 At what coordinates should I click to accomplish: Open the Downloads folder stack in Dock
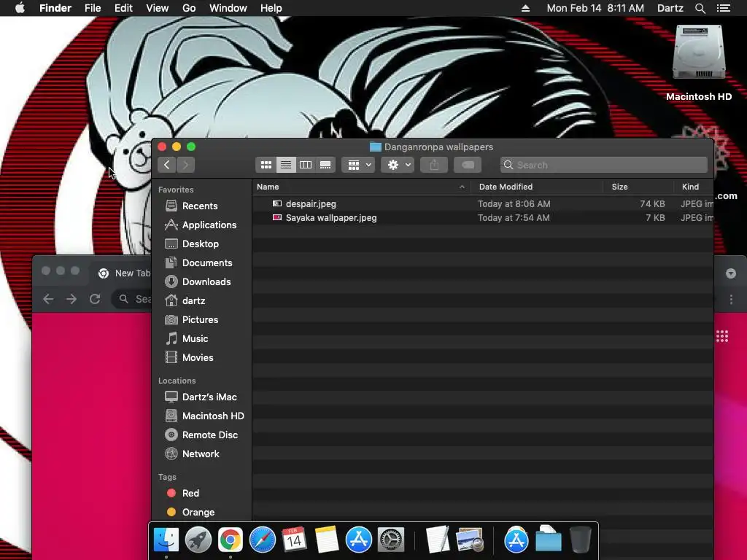click(549, 540)
